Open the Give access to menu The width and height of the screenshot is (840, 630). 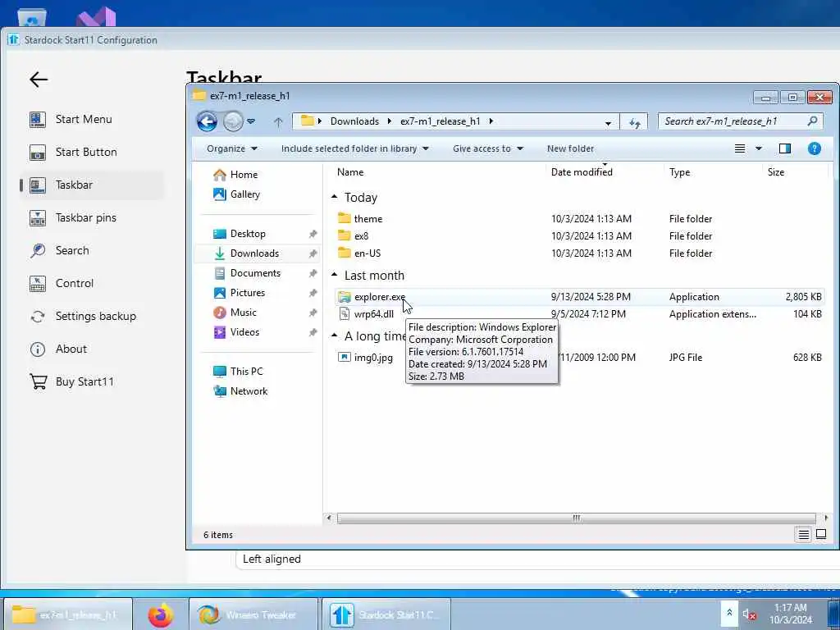487,148
